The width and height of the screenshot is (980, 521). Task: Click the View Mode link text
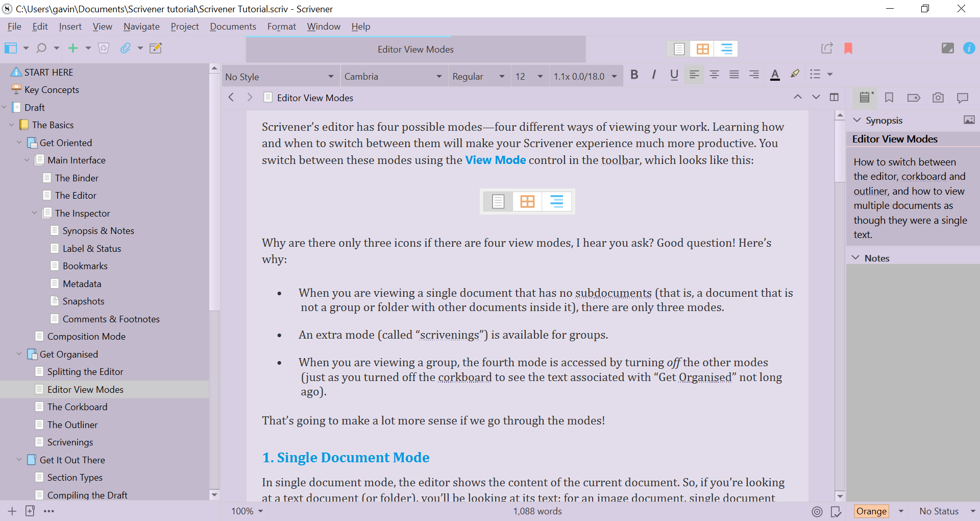point(496,160)
